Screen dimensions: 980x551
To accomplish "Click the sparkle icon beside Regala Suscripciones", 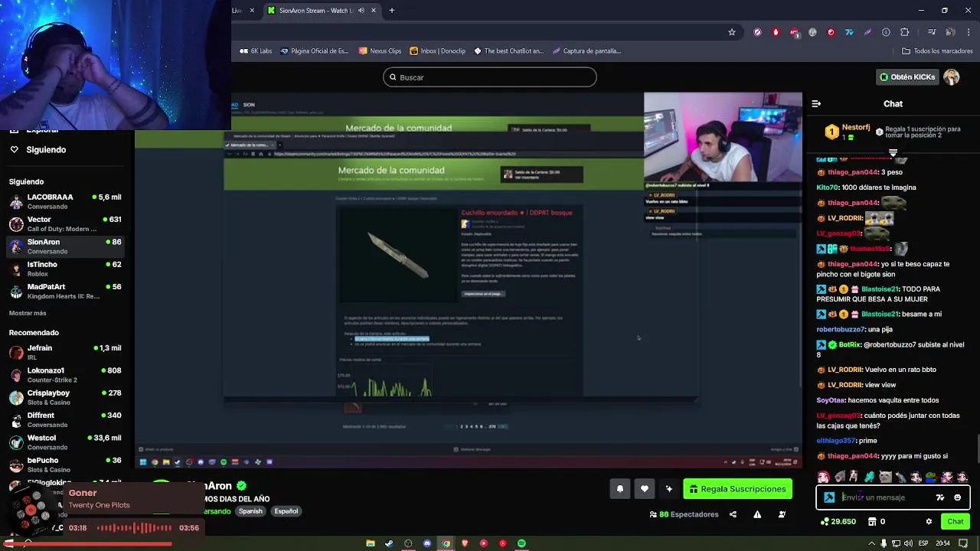I will pos(669,489).
